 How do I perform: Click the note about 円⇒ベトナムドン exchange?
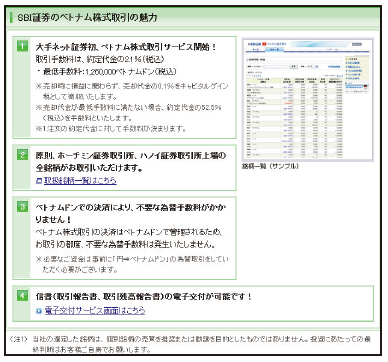[132, 264]
